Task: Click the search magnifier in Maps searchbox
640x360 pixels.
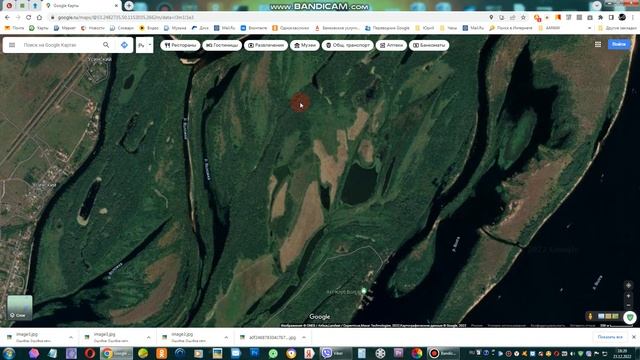Action: click(x=106, y=45)
